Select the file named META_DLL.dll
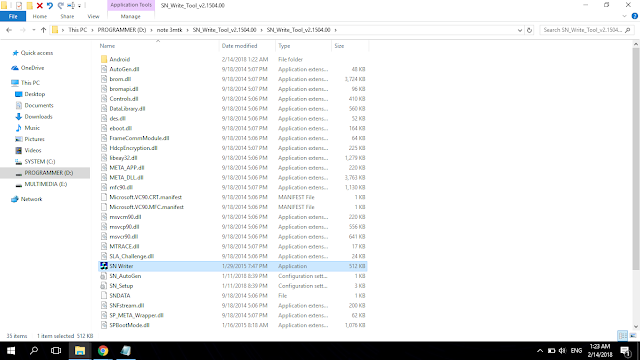This screenshot has height=360, width=640. click(x=126, y=178)
